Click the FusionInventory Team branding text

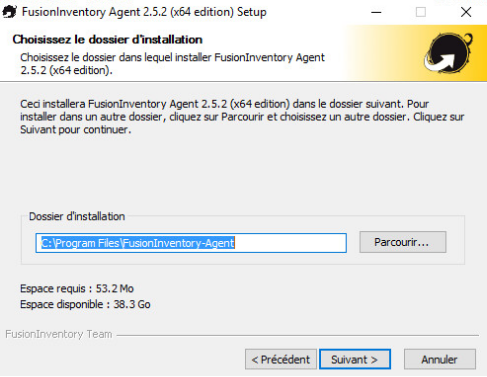[59, 334]
